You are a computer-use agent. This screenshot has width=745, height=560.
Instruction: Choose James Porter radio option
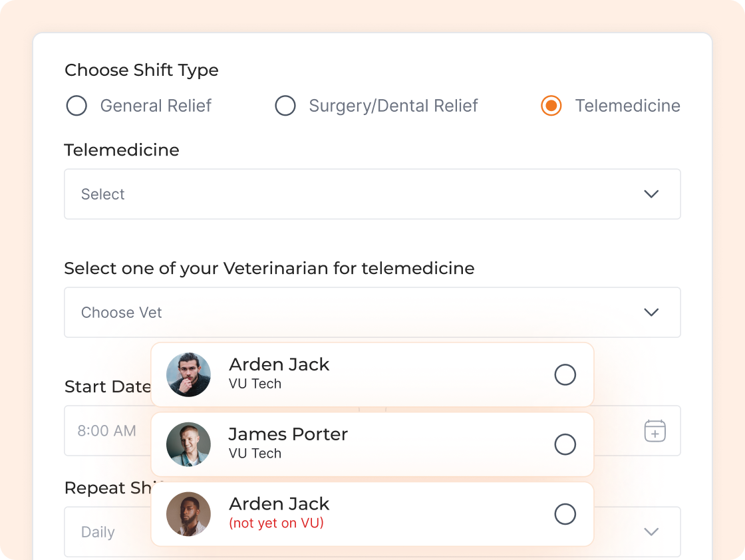pyautogui.click(x=565, y=444)
